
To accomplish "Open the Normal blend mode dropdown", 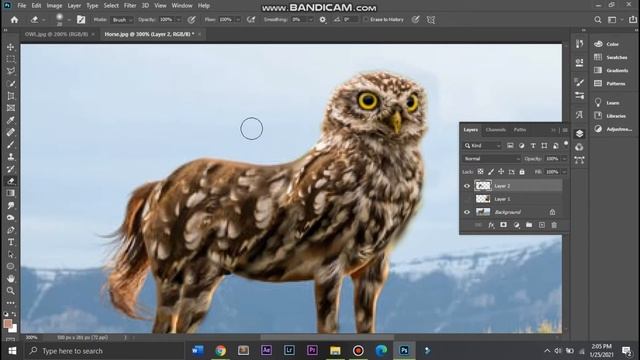I will 492,159.
